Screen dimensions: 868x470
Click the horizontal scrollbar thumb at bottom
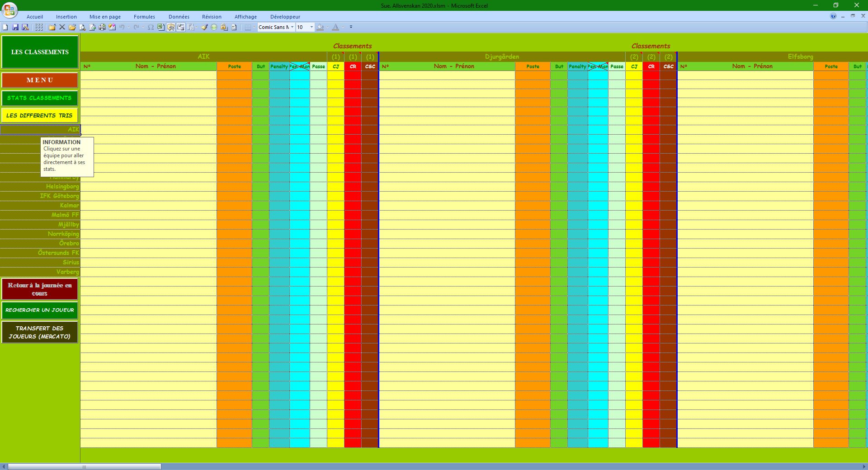point(84,466)
